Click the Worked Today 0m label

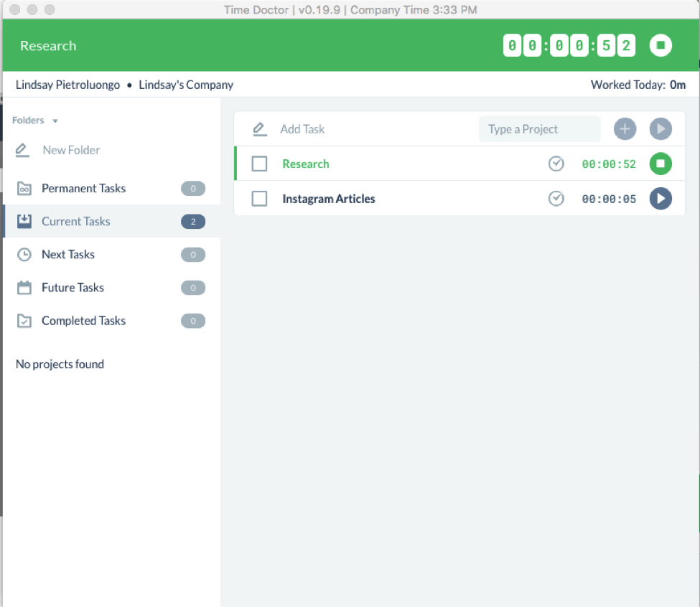pyautogui.click(x=638, y=85)
